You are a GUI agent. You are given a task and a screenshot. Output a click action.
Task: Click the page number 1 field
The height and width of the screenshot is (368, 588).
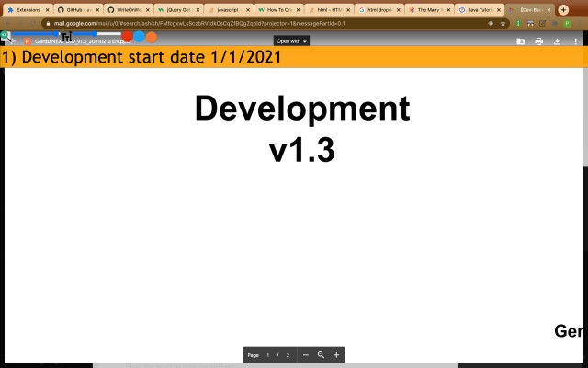267,355
